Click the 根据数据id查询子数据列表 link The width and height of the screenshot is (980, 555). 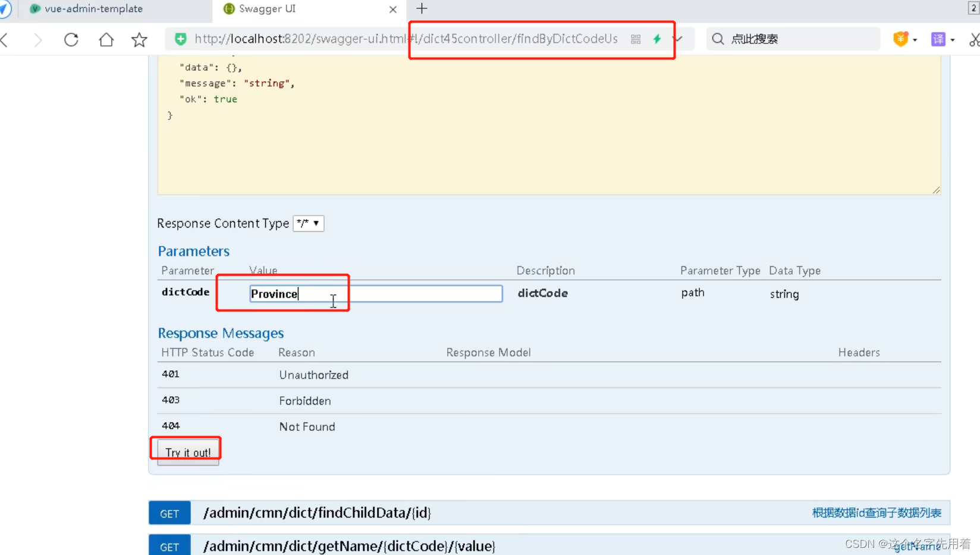click(x=877, y=513)
